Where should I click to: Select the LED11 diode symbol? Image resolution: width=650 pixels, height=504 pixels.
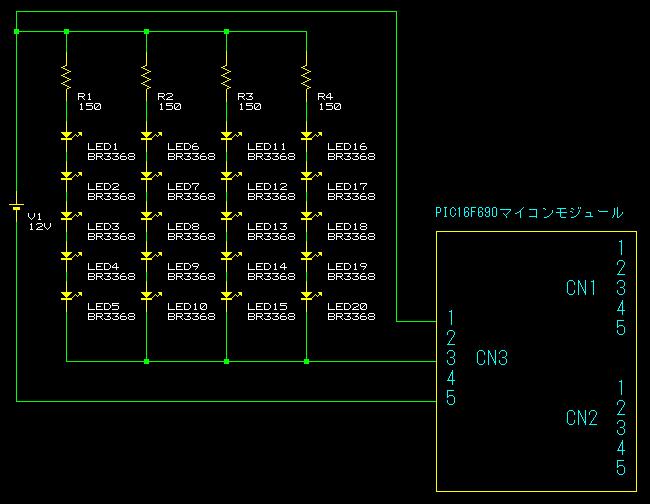point(230,136)
